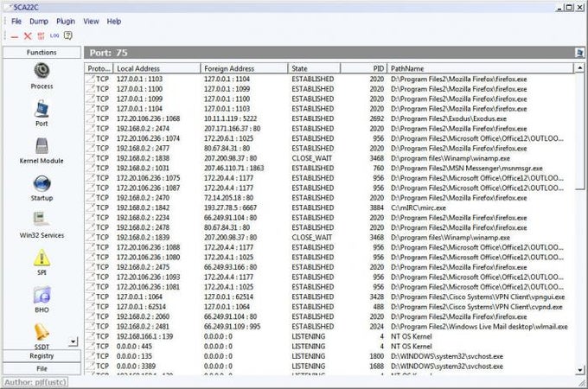Click the question-mark help toolbar icon

pos(67,35)
